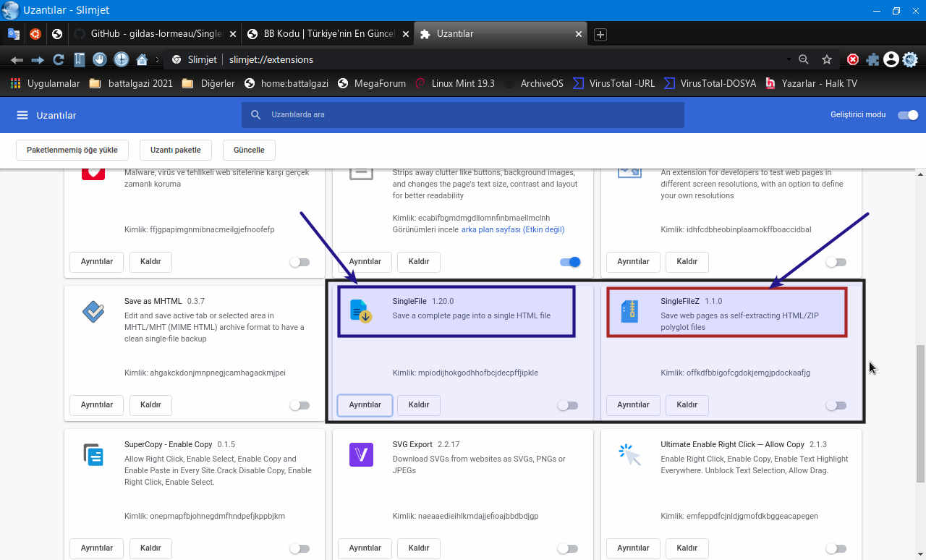Reload the current page
Screen dimensions: 926x560
(x=59, y=59)
